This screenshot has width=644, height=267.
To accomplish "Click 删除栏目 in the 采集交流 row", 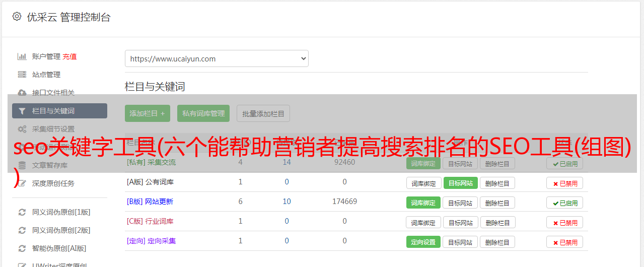I will tap(497, 163).
